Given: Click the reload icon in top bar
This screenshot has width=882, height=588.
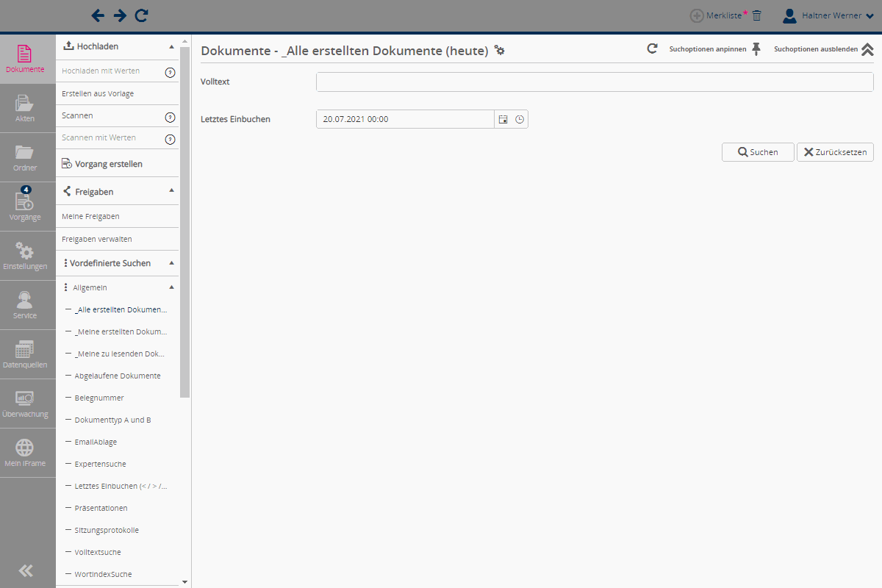Looking at the screenshot, I should pyautogui.click(x=142, y=15).
